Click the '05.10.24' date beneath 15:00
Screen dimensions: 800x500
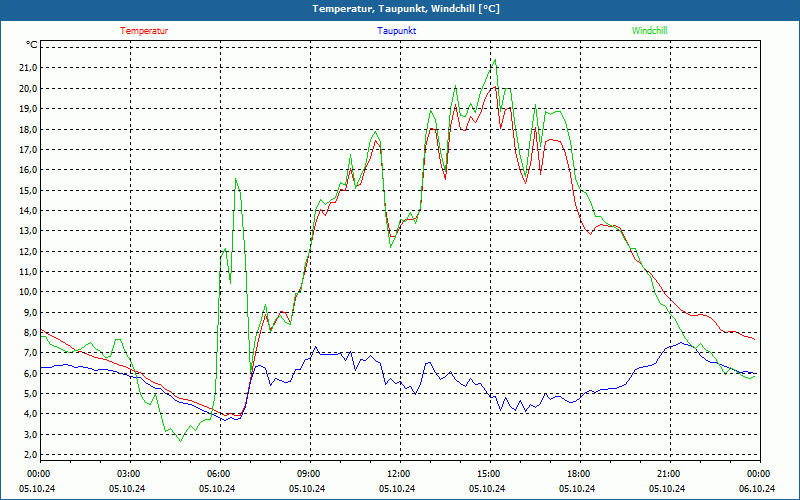(487, 488)
